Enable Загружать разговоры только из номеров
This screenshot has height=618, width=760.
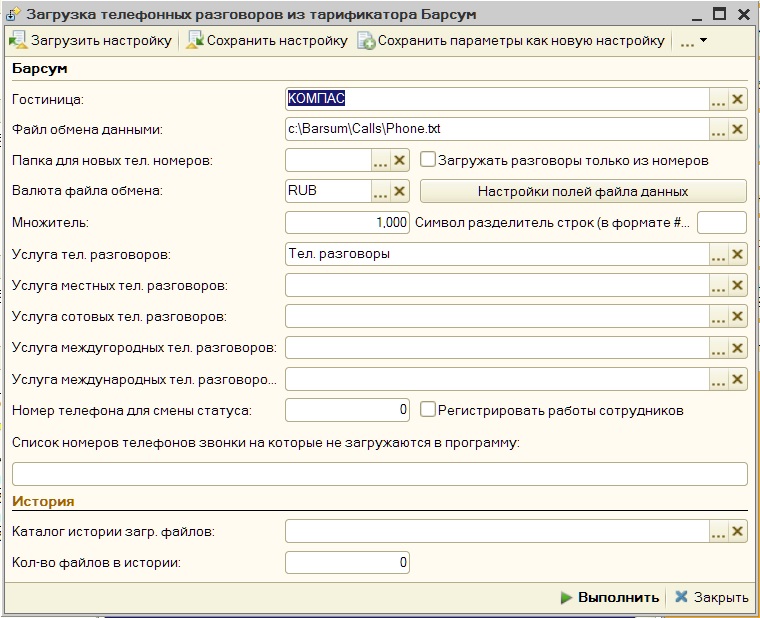(428, 159)
